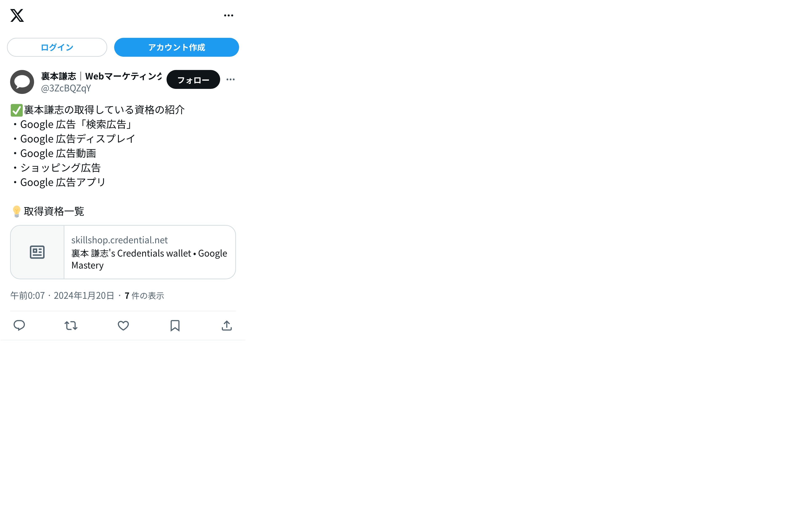The image size is (810, 532).
Task: Click the green check mark emoji
Action: 16,110
